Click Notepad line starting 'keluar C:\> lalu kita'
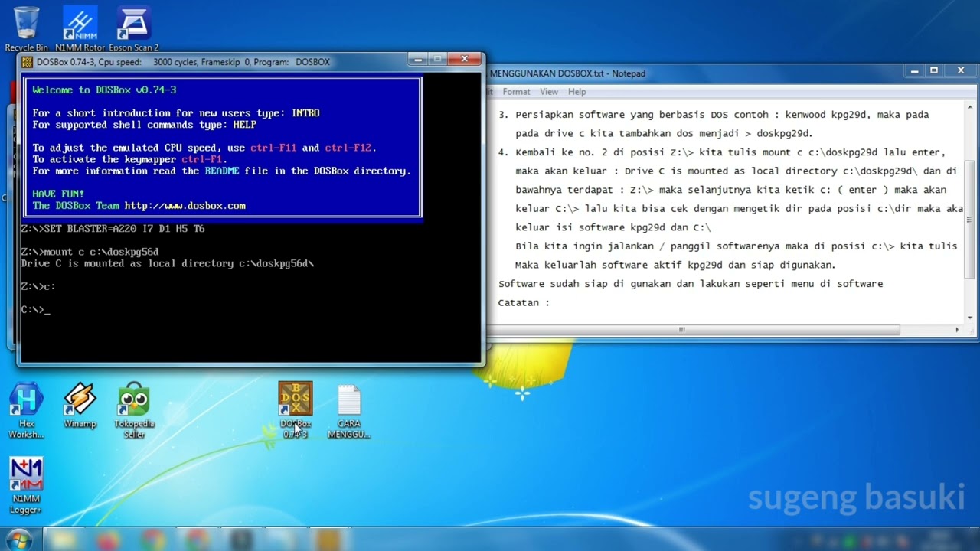 click(739, 208)
